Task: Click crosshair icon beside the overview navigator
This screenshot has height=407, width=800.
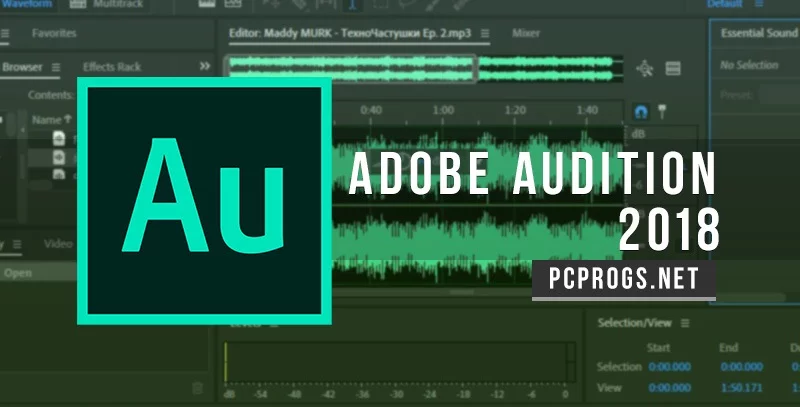Action: [x=645, y=68]
